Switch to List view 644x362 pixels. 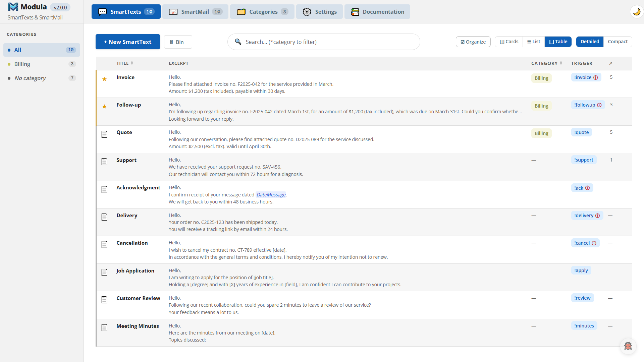(534, 42)
